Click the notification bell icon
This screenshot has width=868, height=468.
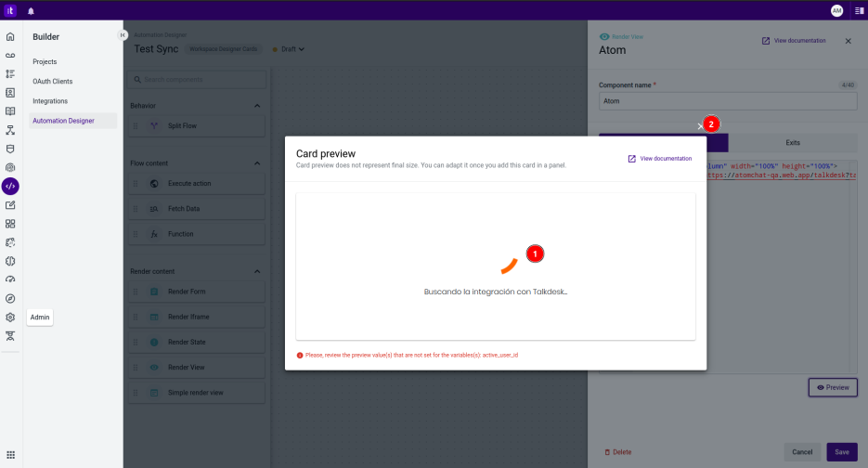click(x=31, y=10)
